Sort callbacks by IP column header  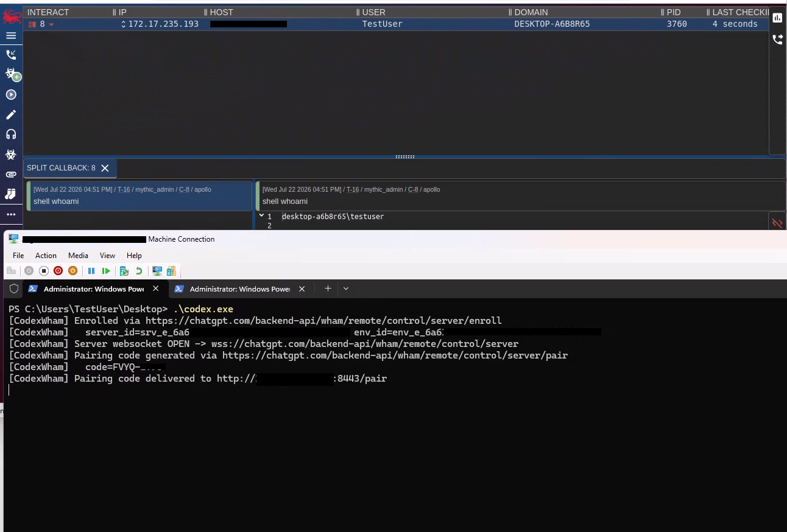pos(122,12)
